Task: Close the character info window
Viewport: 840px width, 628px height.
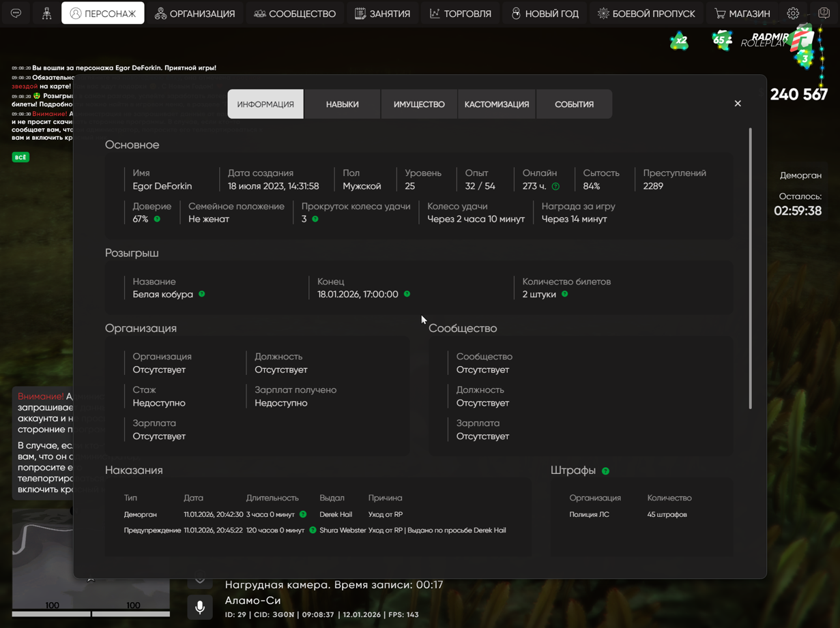Action: click(x=738, y=104)
